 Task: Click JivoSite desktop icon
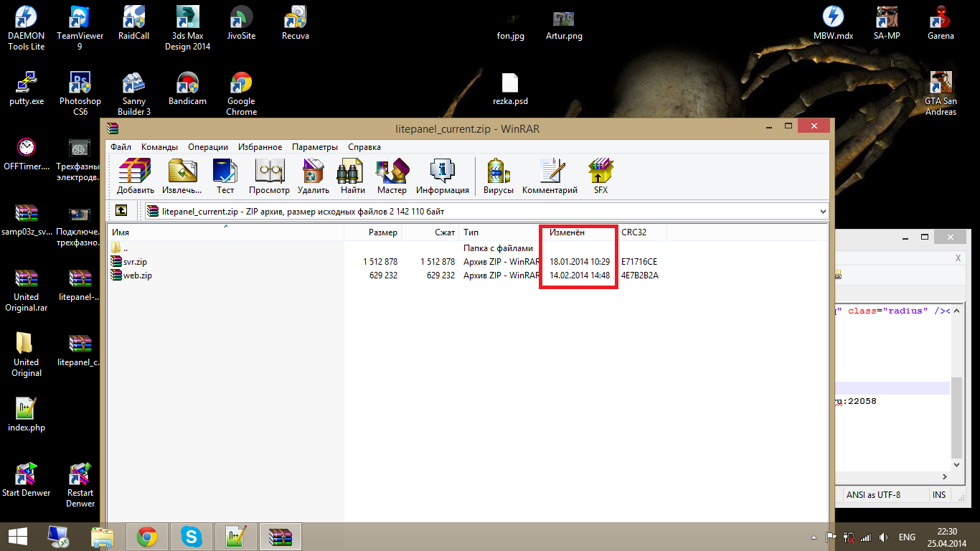[x=241, y=23]
